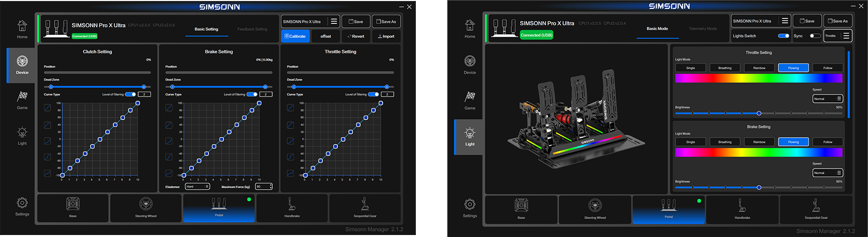Click Clutch level of filtering value field
Image resolution: width=868 pixels, height=237 pixels.
[144, 94]
